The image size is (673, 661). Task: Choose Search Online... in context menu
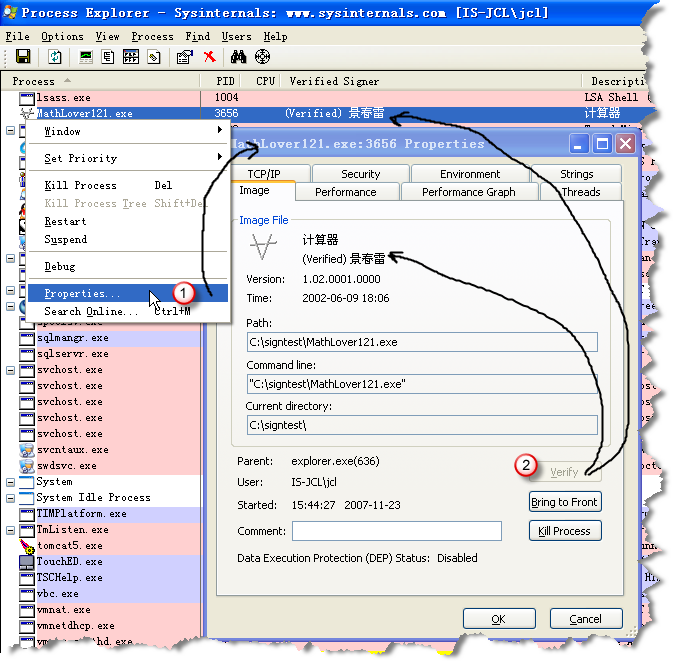tap(127, 312)
